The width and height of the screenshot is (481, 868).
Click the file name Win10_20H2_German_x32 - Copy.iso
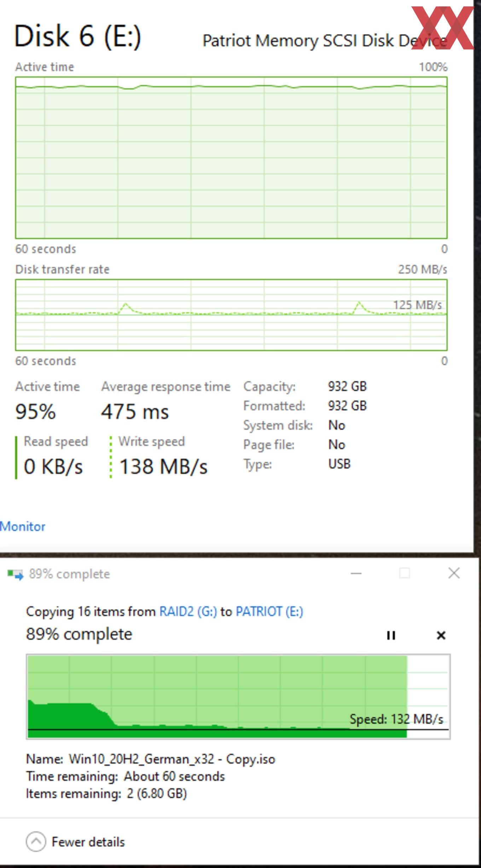point(172,759)
